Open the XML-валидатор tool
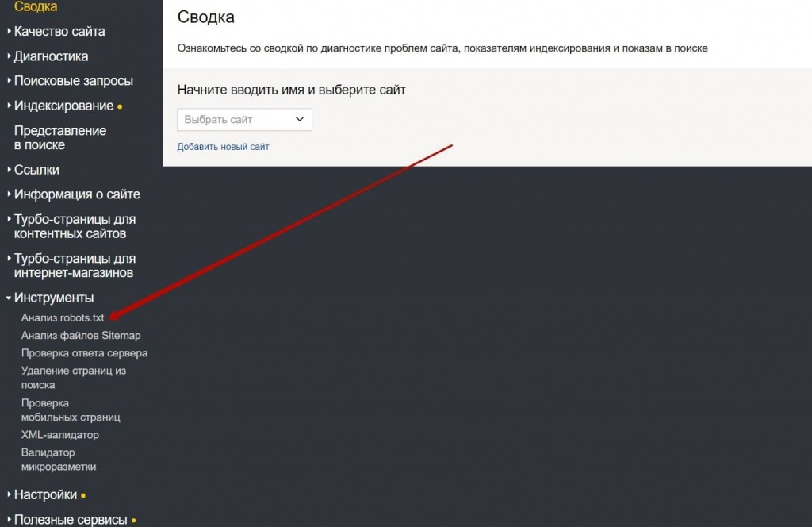812x527 pixels. click(59, 435)
